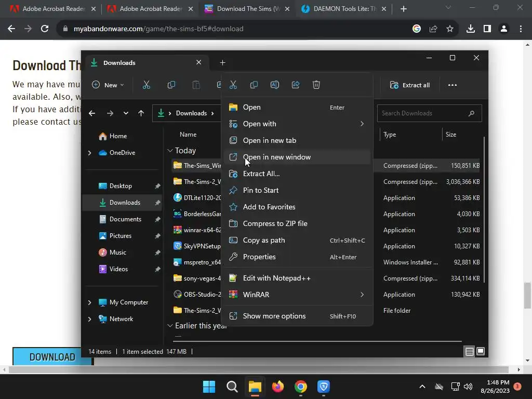The height and width of the screenshot is (399, 532).
Task: Go up one folder level in Explorer
Action: click(x=141, y=113)
